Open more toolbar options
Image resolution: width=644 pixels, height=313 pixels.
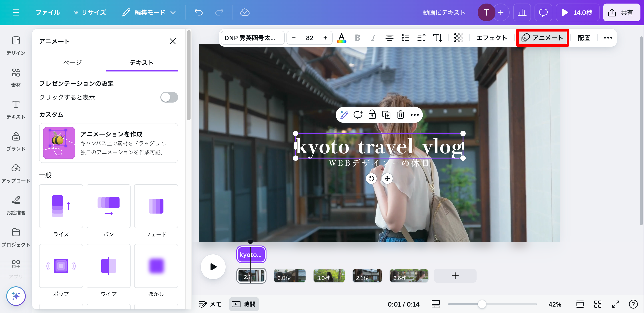click(608, 38)
